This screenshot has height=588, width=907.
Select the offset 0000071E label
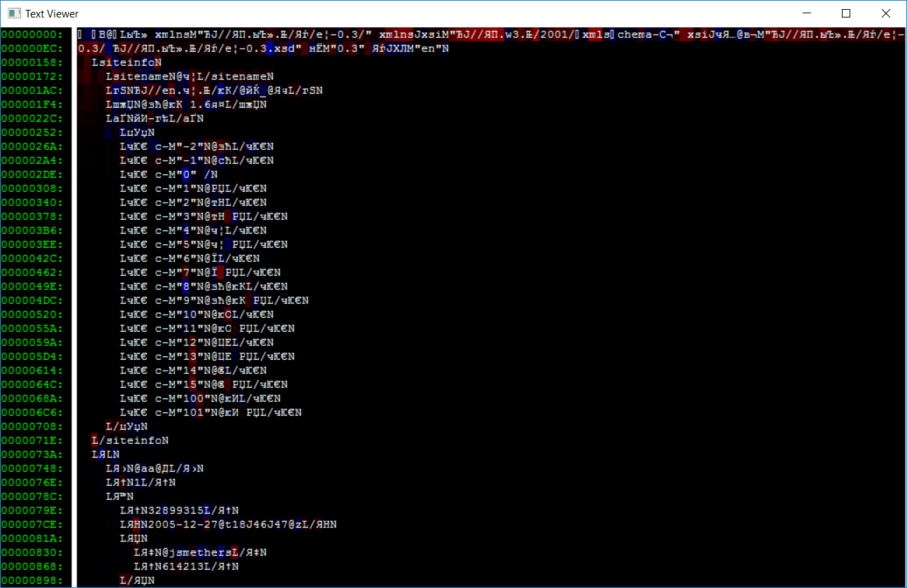[x=32, y=440]
